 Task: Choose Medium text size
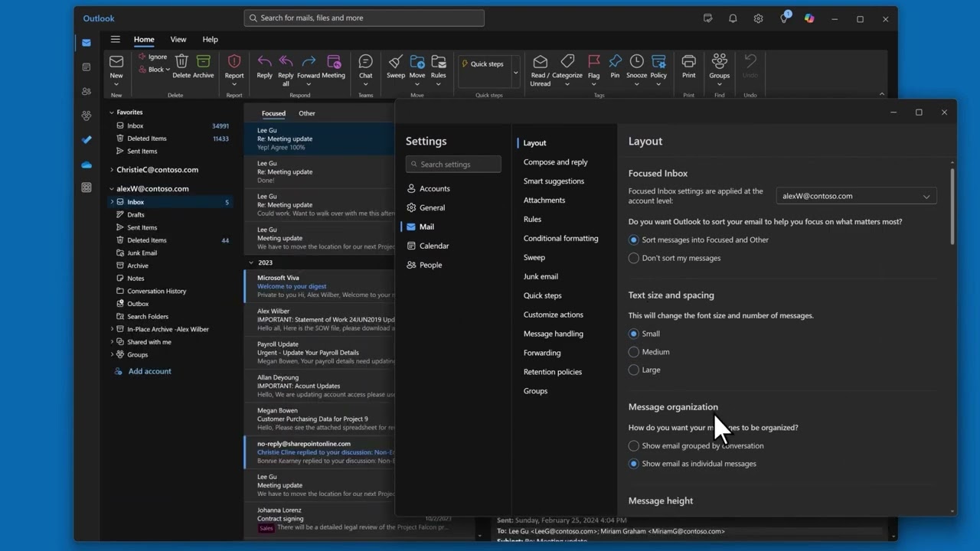[633, 352]
